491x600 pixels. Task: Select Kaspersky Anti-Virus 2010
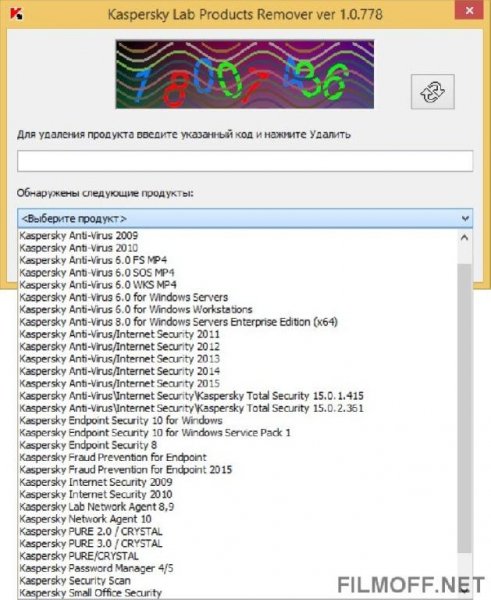pyautogui.click(x=238, y=248)
